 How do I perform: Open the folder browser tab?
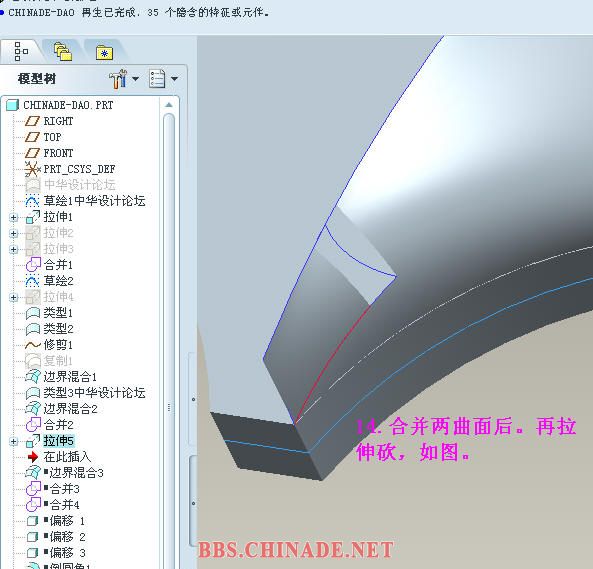[63, 52]
